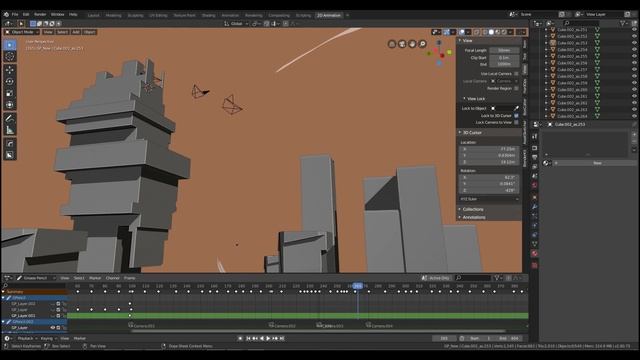Image resolution: width=640 pixels, height=360 pixels.
Task: Hide Cube.002_ac.260 using its eye icon
Action: [x=634, y=90]
